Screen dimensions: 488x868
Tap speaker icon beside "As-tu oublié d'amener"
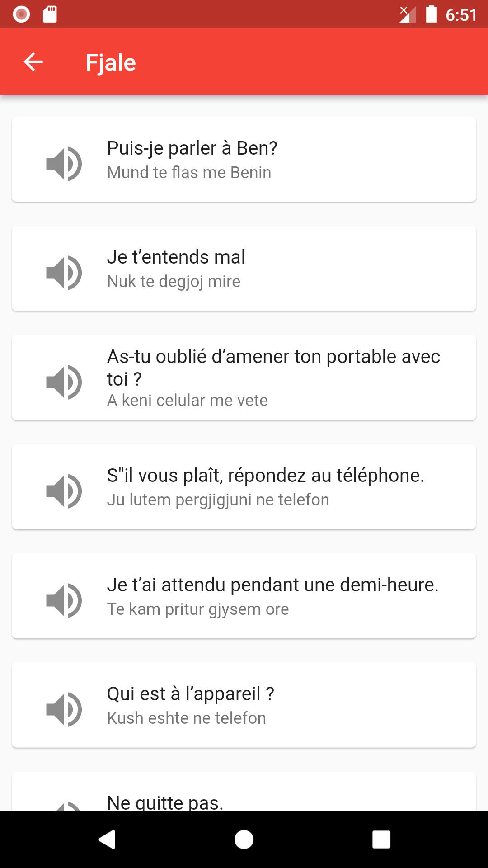pyautogui.click(x=64, y=382)
